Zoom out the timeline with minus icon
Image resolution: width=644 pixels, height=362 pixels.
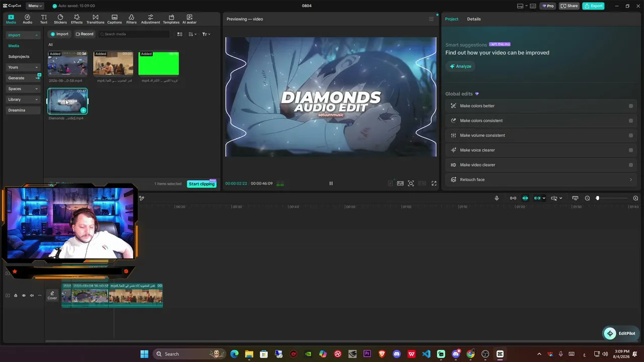click(x=587, y=198)
